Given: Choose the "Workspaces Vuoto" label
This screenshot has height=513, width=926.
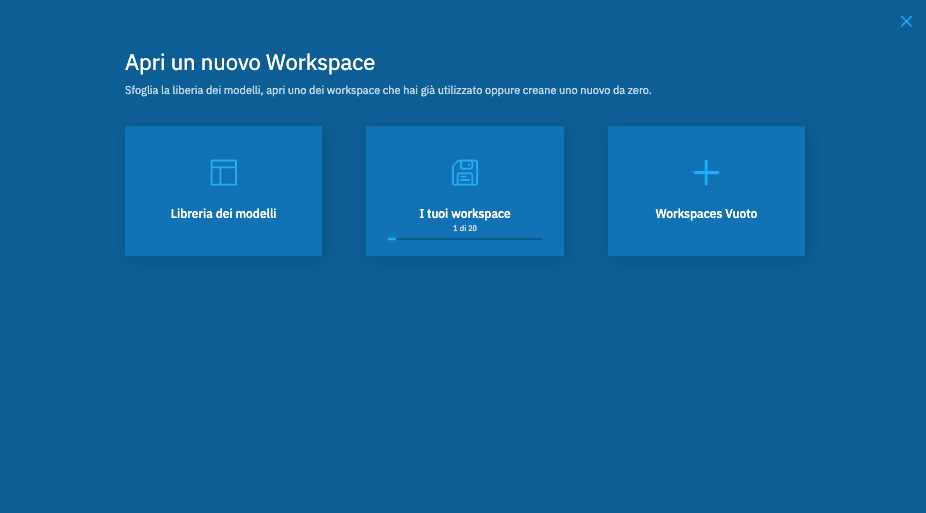Looking at the screenshot, I should click(706, 214).
